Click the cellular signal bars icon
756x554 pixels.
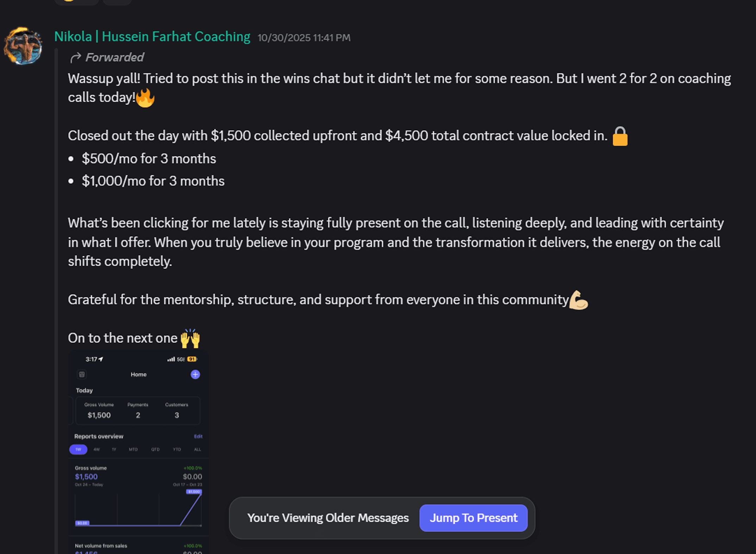171,359
